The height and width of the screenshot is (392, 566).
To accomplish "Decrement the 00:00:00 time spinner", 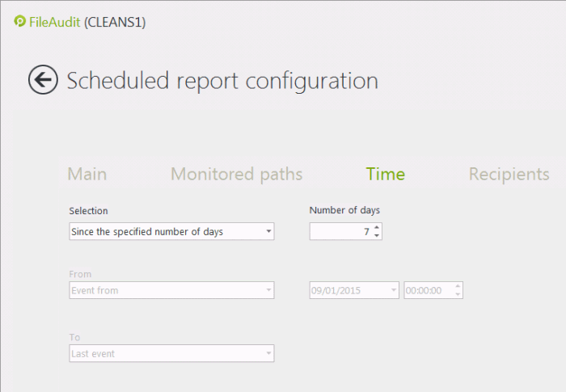I will tap(458, 294).
